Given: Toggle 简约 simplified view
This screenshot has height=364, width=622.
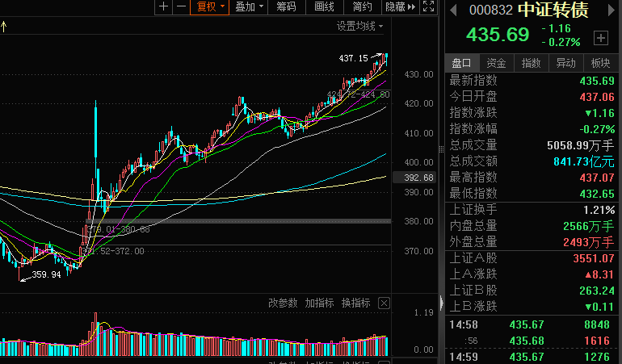Looking at the screenshot, I should [x=362, y=6].
